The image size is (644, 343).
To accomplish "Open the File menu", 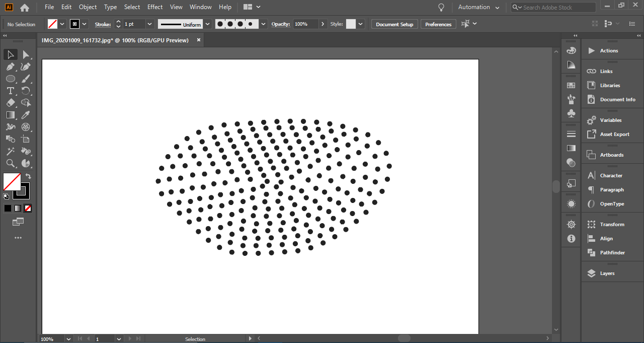I will point(49,7).
